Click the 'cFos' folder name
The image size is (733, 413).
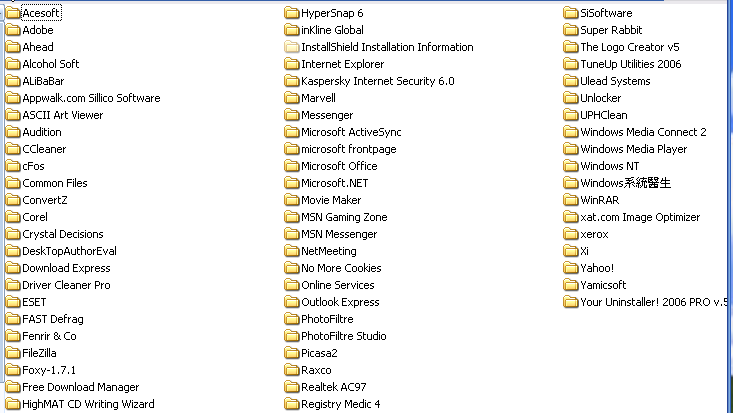click(x=33, y=166)
